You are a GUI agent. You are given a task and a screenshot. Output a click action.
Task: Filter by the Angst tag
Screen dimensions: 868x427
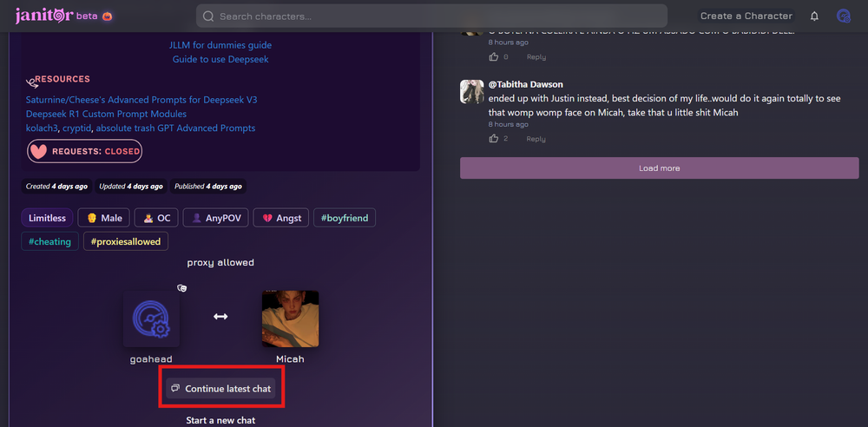tap(281, 218)
